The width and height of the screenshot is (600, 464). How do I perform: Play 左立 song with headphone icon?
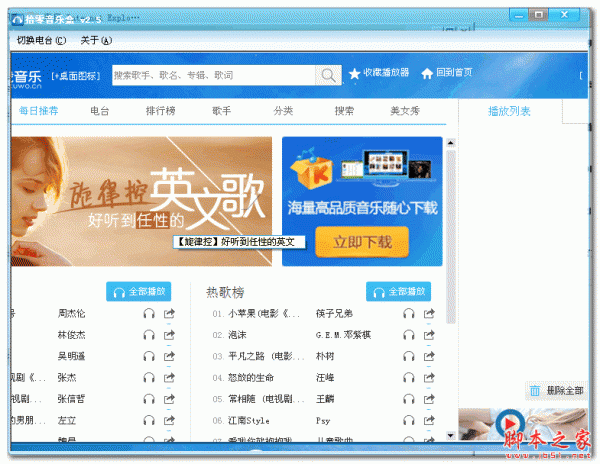coord(149,421)
